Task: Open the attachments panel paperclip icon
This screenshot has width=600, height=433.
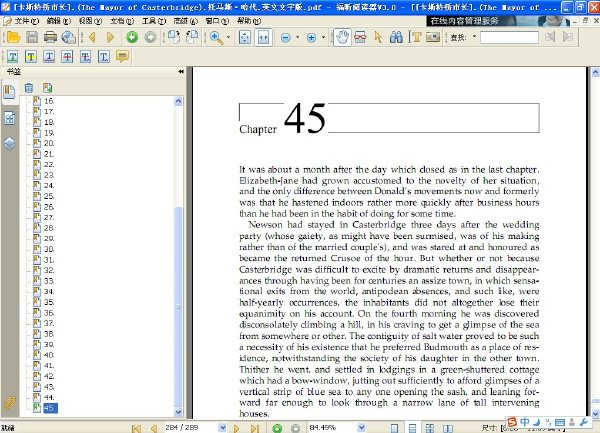Action: point(9,402)
